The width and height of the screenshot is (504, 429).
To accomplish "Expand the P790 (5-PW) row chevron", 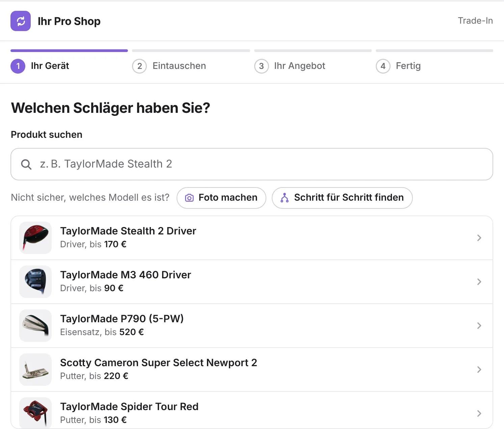I will [x=479, y=326].
